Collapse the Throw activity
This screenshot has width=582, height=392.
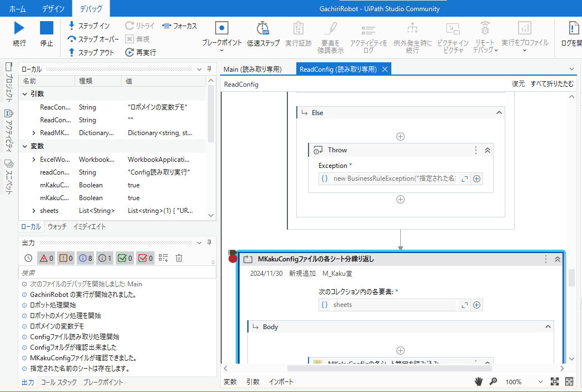click(x=488, y=150)
